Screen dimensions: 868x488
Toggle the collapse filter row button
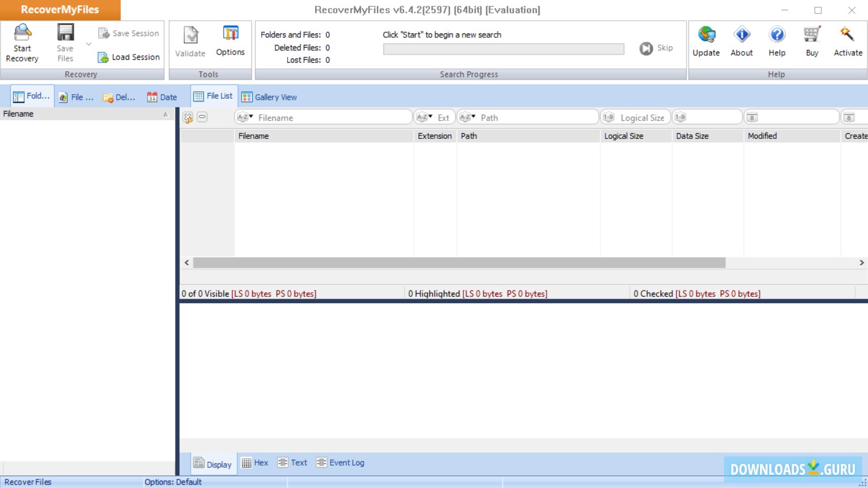click(x=201, y=117)
